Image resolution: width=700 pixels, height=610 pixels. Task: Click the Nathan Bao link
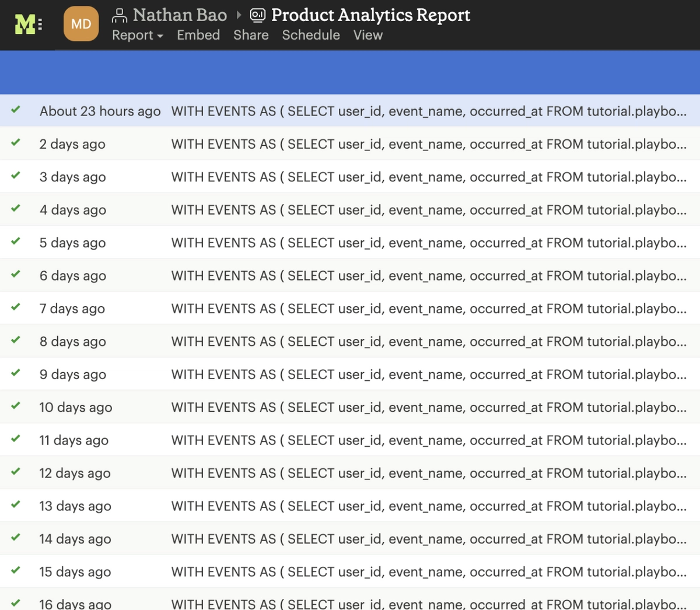(x=179, y=15)
